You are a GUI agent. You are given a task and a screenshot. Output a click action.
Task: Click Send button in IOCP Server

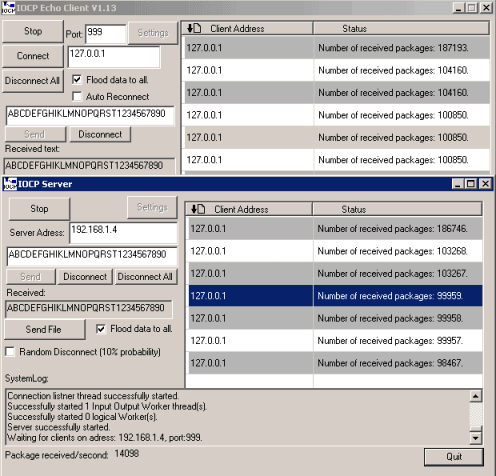31,277
